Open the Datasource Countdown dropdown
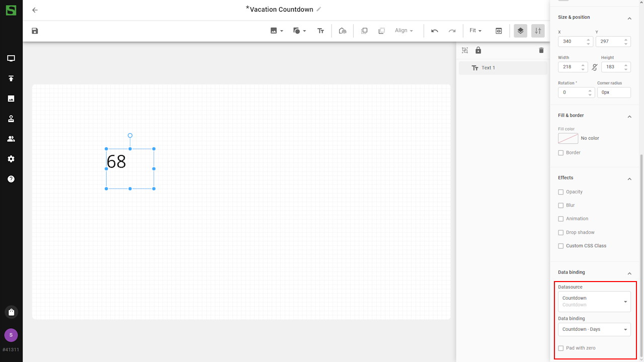 (594, 301)
